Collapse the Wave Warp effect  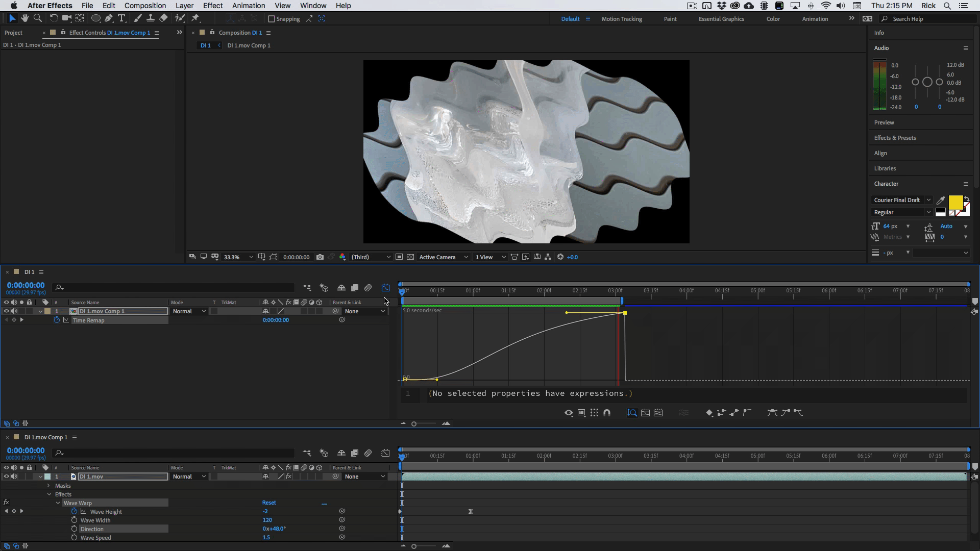point(58,503)
